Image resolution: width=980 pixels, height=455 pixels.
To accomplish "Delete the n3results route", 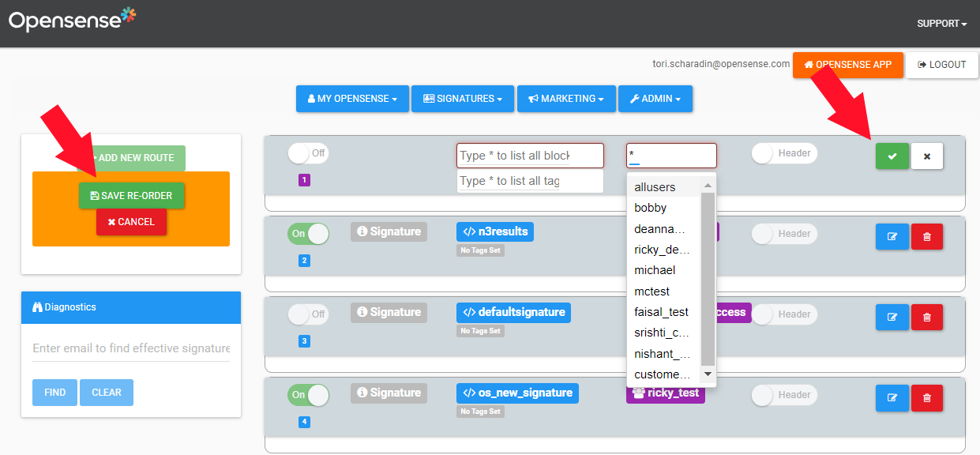I will click(927, 237).
